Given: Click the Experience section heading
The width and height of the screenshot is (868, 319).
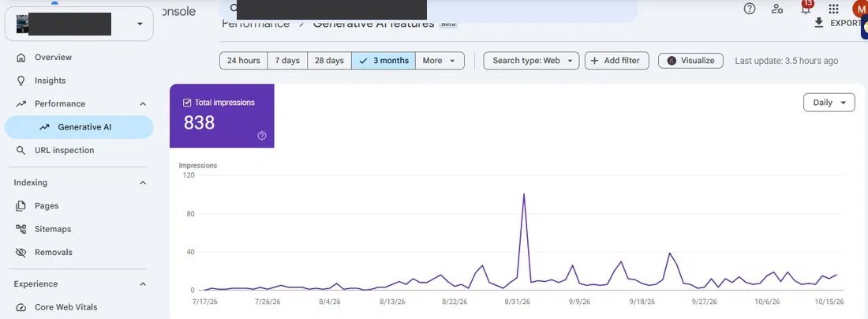Looking at the screenshot, I should point(36,284).
